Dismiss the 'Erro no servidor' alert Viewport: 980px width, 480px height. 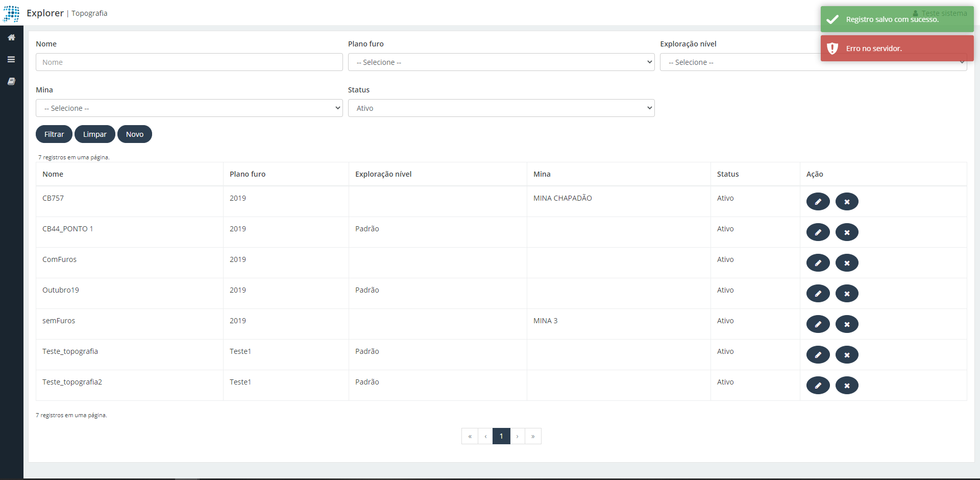pos(897,48)
